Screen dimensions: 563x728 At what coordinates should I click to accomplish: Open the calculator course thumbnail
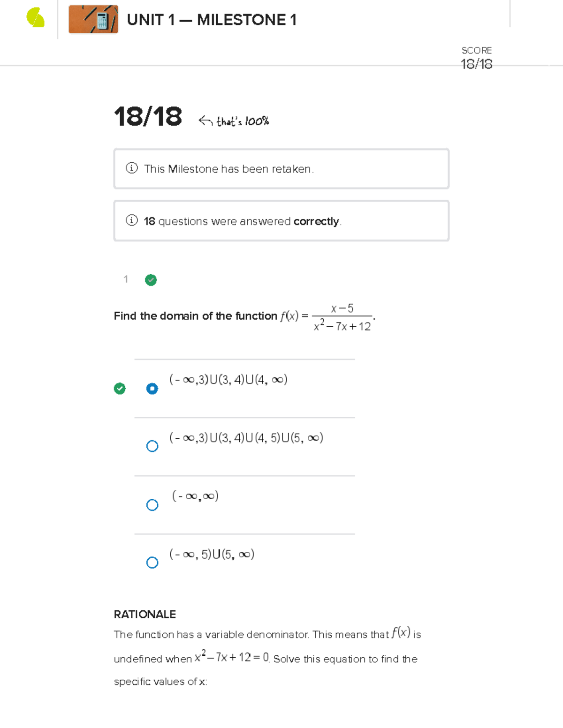(93, 19)
